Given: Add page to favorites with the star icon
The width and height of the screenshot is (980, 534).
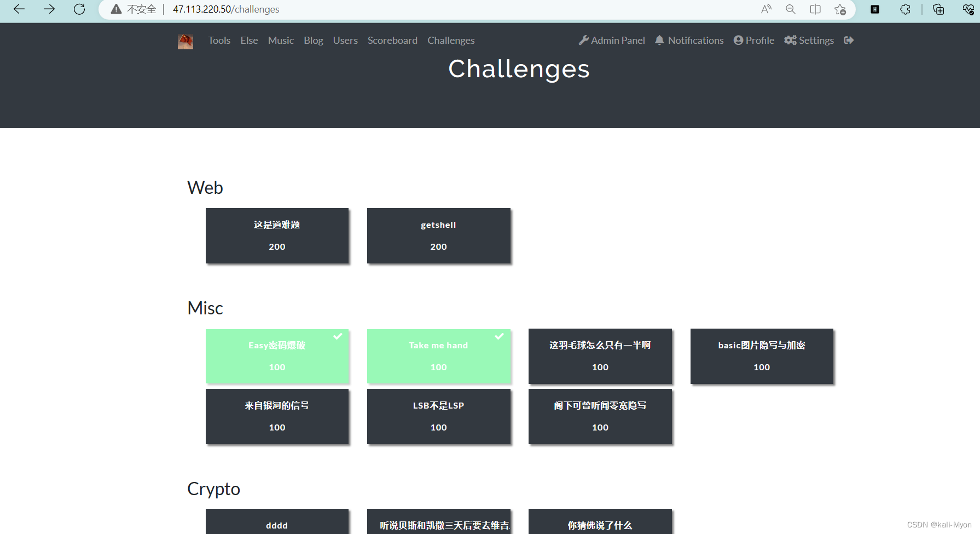Looking at the screenshot, I should pyautogui.click(x=840, y=9).
